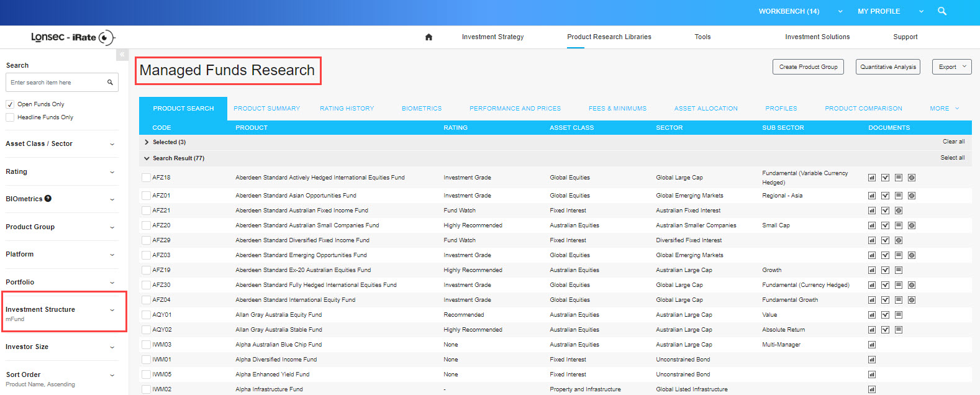Select the checkbox for fund AFZ04
The image size is (980, 395).
tap(146, 300)
